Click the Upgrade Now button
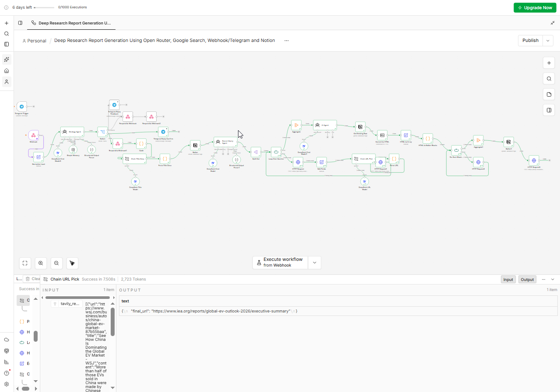 click(x=535, y=7)
